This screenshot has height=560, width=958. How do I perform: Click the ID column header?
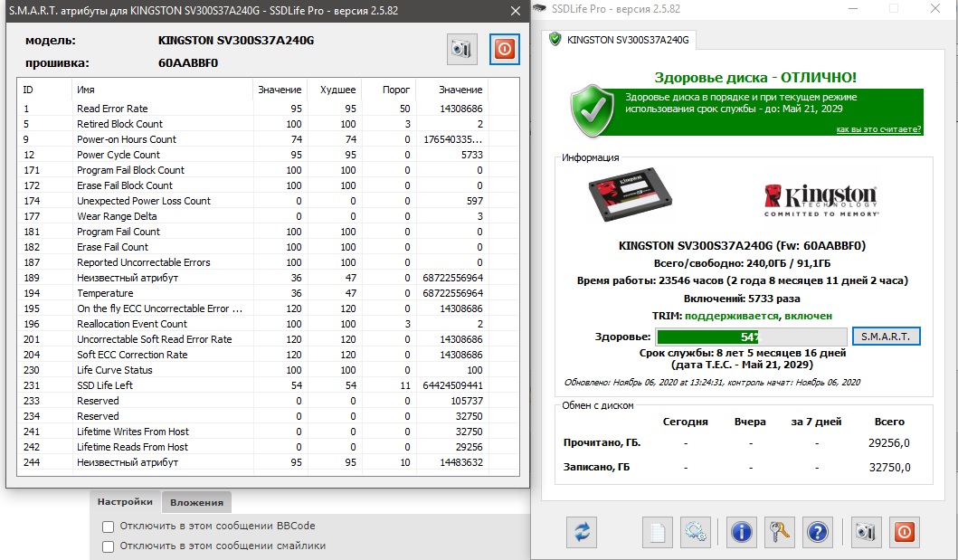click(x=44, y=90)
